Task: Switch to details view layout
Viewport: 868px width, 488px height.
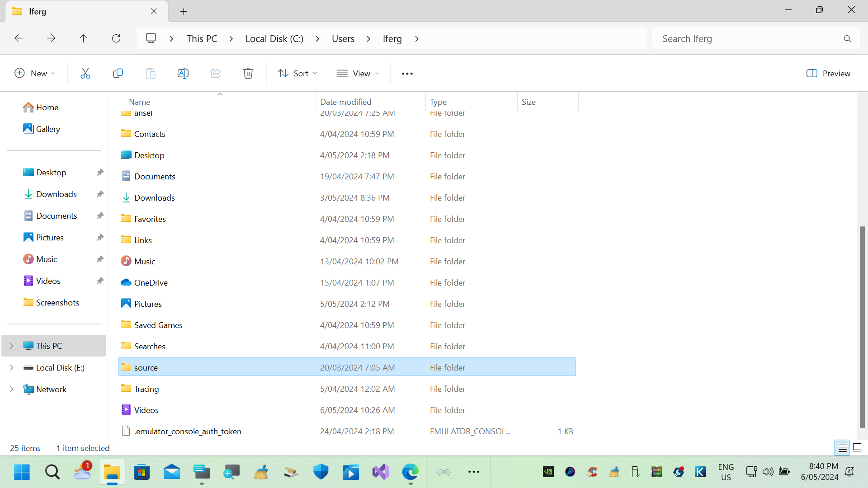Action: click(x=842, y=447)
